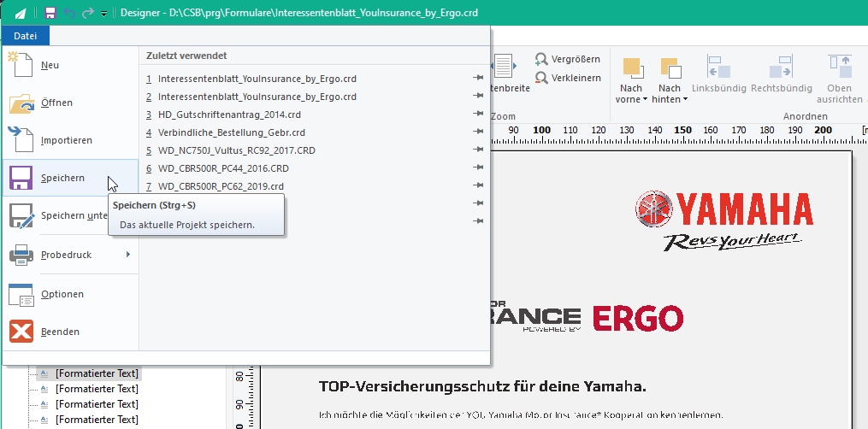Click the Speichern unter disk icon
Screen dimensions: 868x429
pyautogui.click(x=21, y=215)
